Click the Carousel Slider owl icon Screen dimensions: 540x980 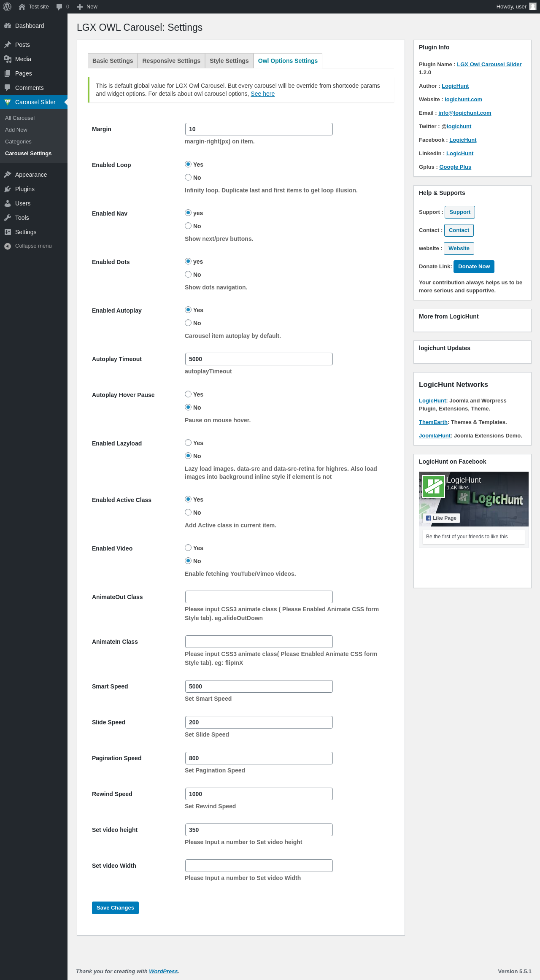click(8, 102)
